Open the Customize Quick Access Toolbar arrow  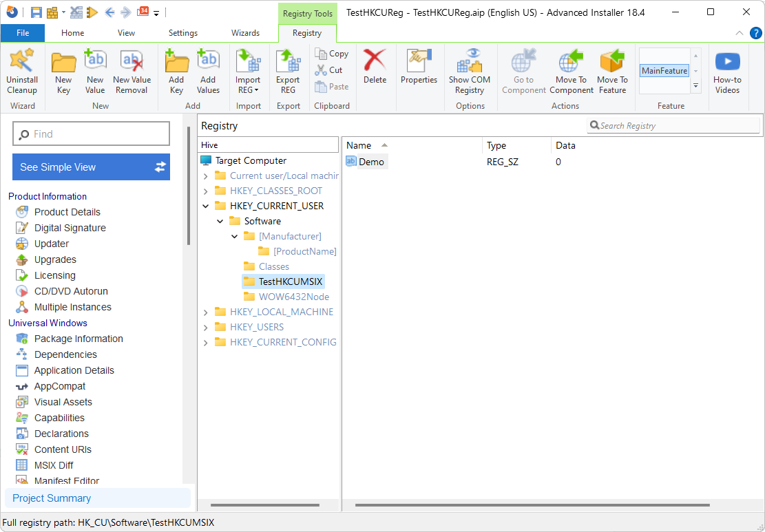click(156, 13)
